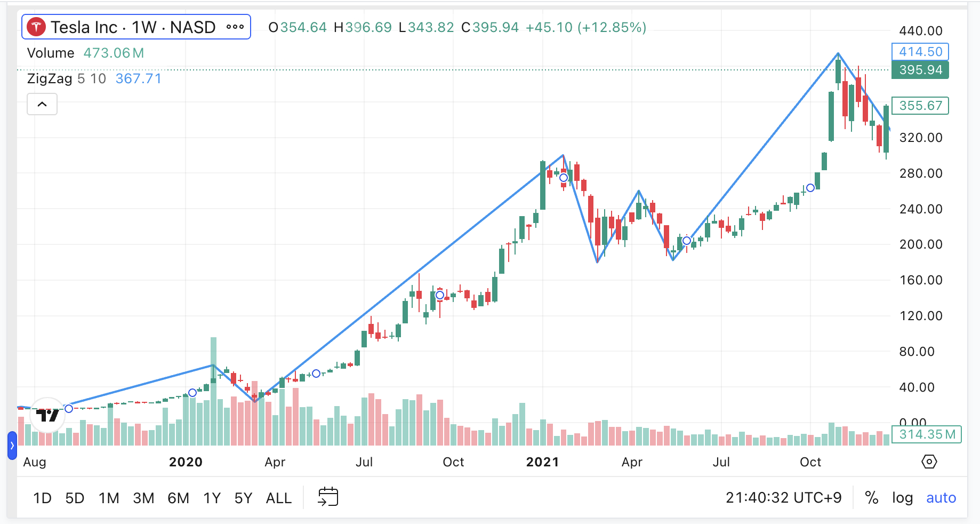Click the Tesla Inc · 1W · NASD title
The image size is (980, 524).
tap(133, 27)
